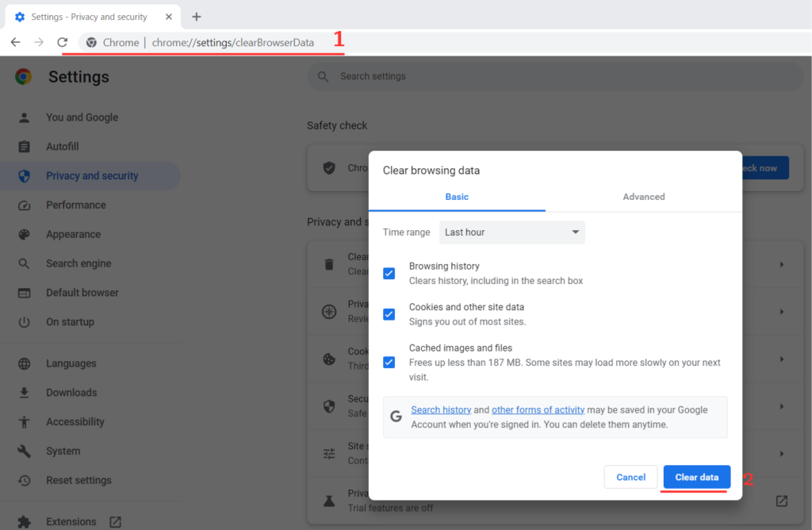Click the magnifier icon in Search settings
This screenshot has height=530, width=812.
point(324,77)
